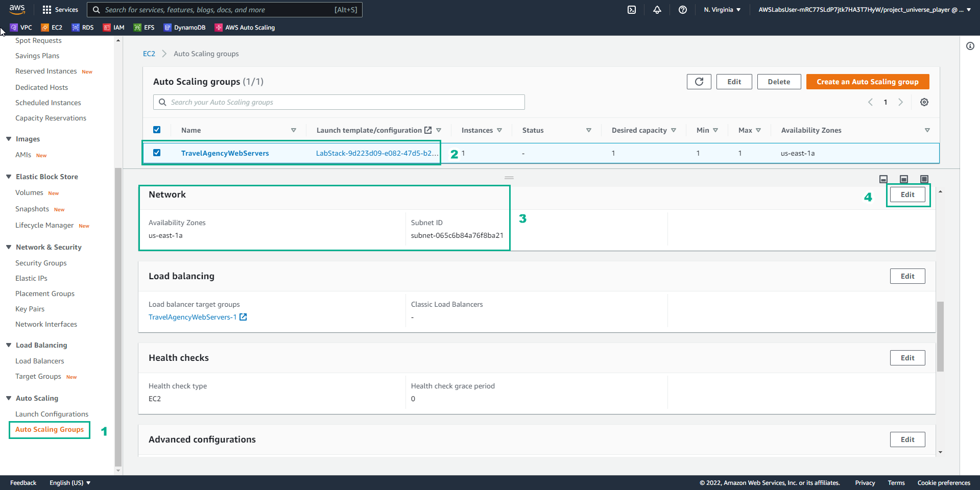Minimize details pane to bottom layout

(883, 179)
